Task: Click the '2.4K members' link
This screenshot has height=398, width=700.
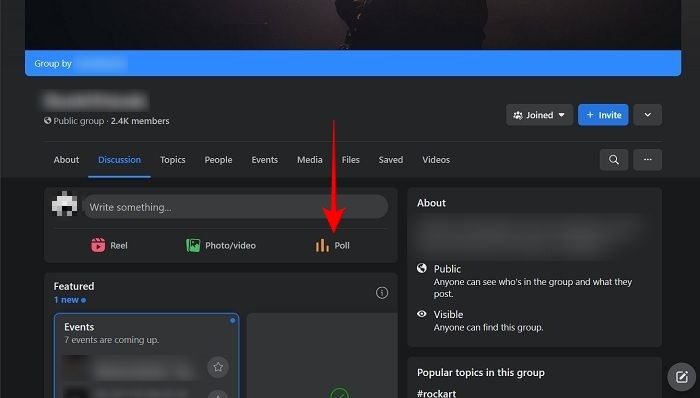Action: click(140, 121)
